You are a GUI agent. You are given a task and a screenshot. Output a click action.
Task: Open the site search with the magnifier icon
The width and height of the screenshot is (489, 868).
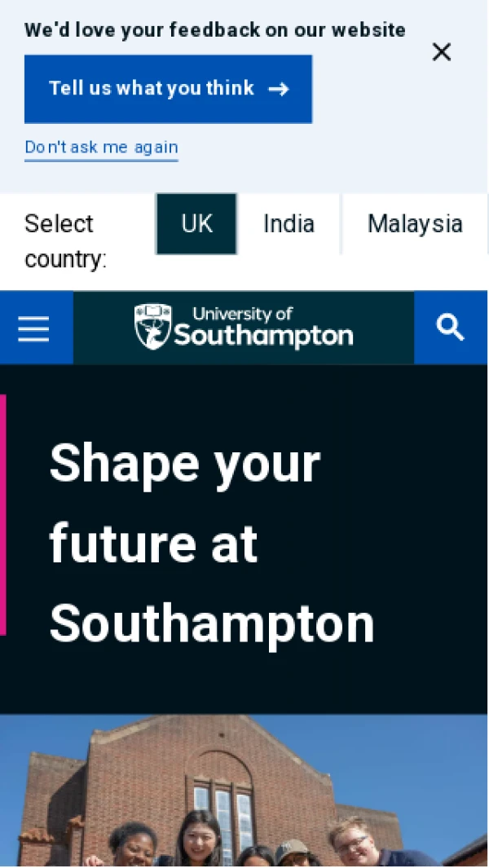[450, 328]
